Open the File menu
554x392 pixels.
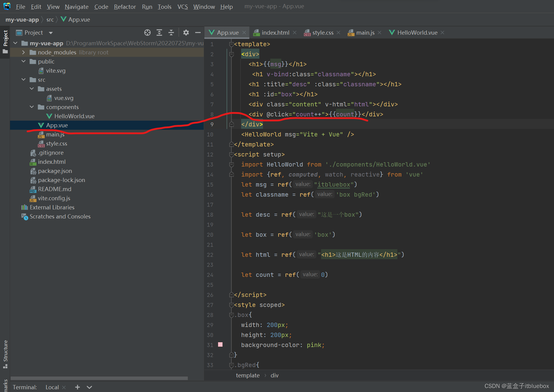click(x=20, y=6)
